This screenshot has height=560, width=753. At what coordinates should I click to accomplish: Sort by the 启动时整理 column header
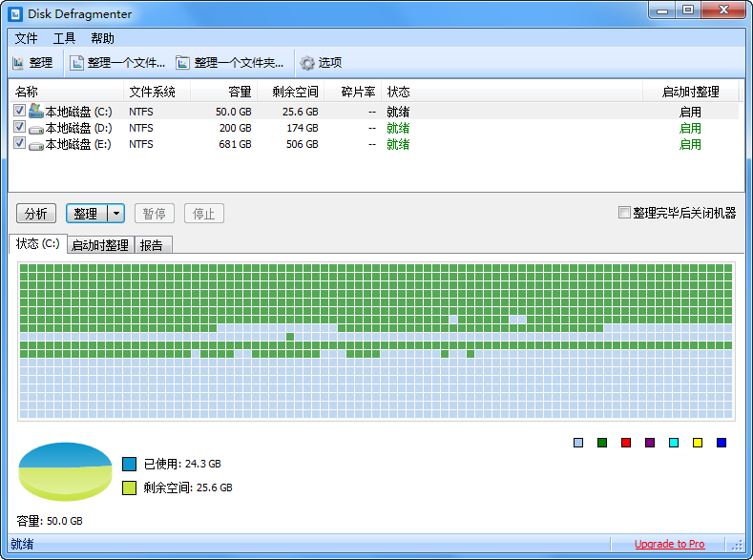[691, 92]
